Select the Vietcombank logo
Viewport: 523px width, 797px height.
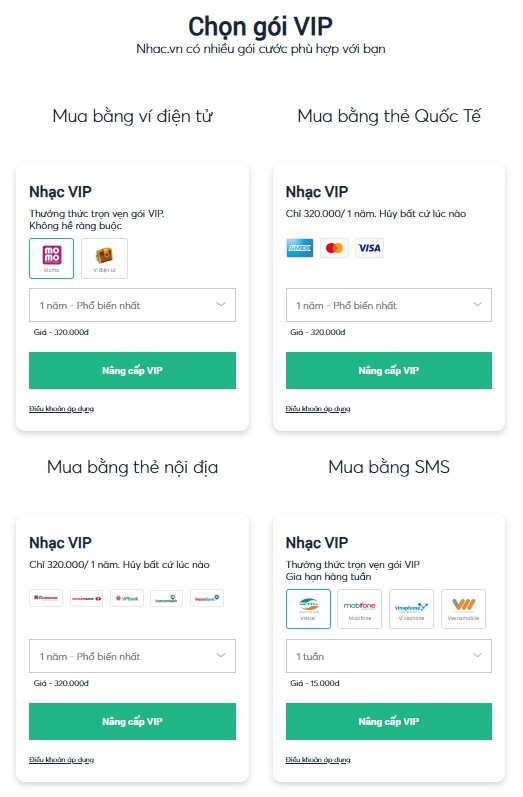pos(166,598)
